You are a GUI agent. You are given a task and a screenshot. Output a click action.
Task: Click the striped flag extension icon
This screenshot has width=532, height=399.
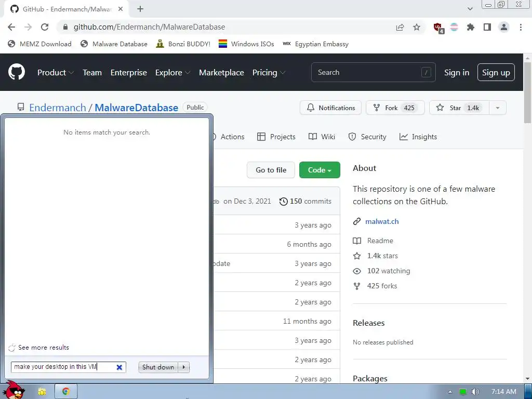click(454, 27)
